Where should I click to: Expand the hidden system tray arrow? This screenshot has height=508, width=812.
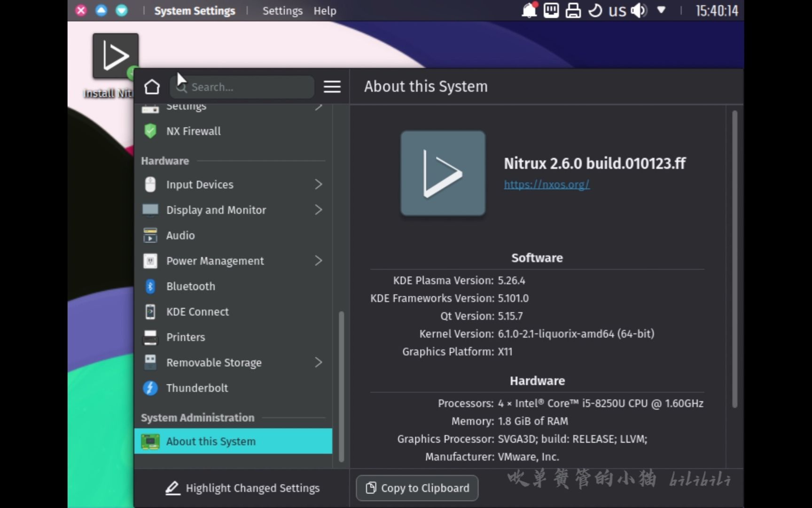661,10
